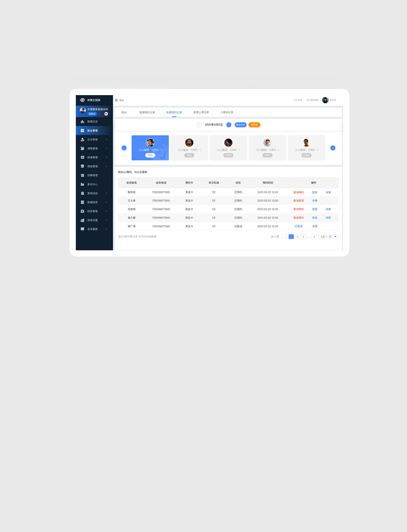This screenshot has height=532, width=407.
Task: Expand the 场馆设置 sidebar chevron
Action: (x=106, y=220)
